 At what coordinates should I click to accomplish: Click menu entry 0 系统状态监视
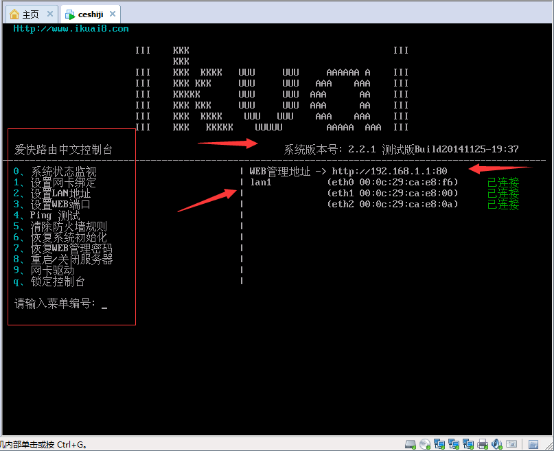tap(55, 171)
